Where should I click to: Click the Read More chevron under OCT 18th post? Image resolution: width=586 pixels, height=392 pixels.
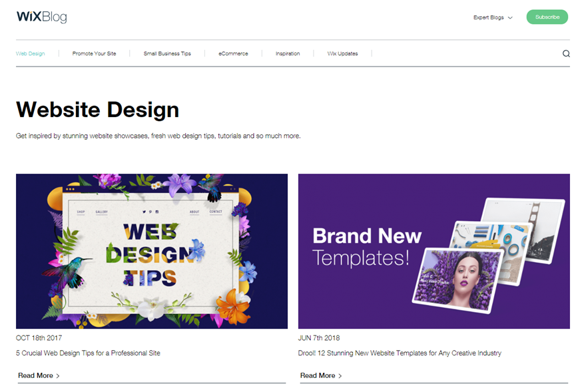[58, 376]
